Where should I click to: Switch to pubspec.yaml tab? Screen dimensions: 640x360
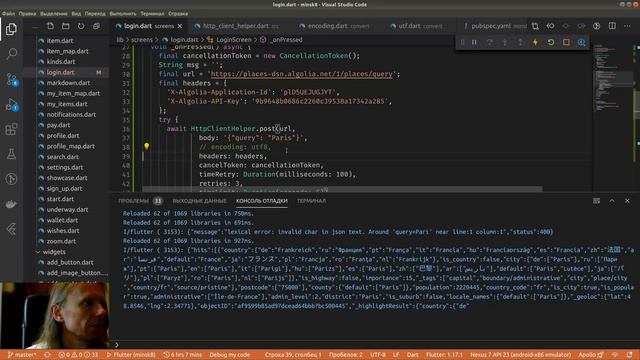coord(490,26)
